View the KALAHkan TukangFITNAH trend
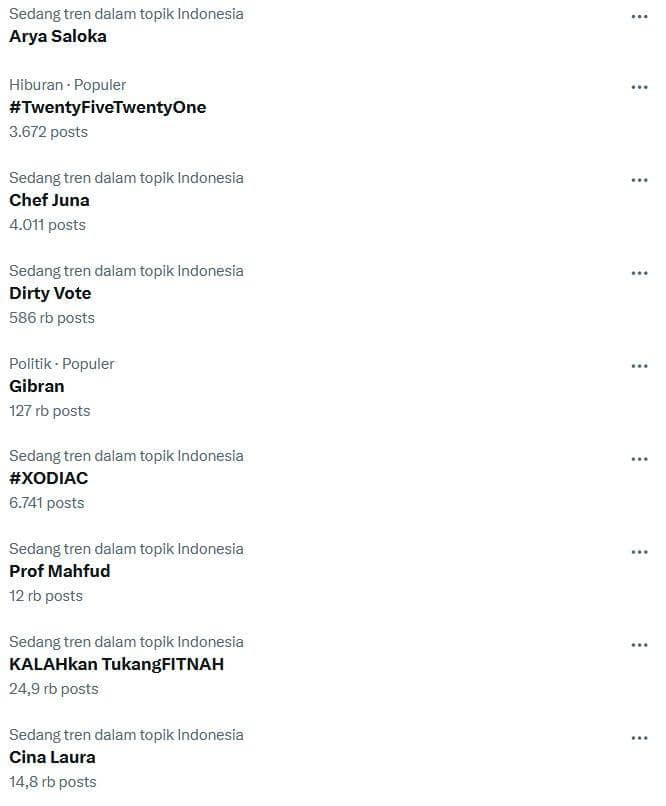This screenshot has width=666, height=806. click(117, 664)
